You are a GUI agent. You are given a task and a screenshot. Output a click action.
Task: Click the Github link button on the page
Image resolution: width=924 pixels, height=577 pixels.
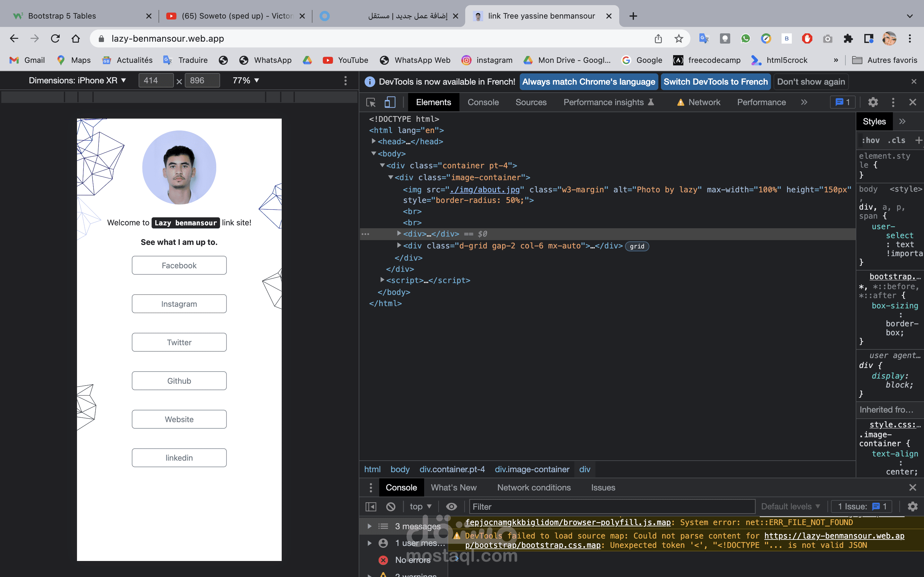[x=179, y=380]
